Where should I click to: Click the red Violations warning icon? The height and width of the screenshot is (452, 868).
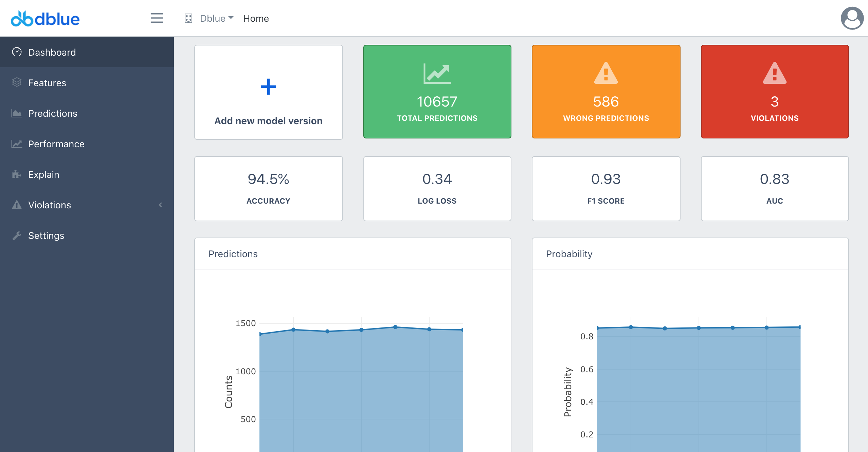775,73
